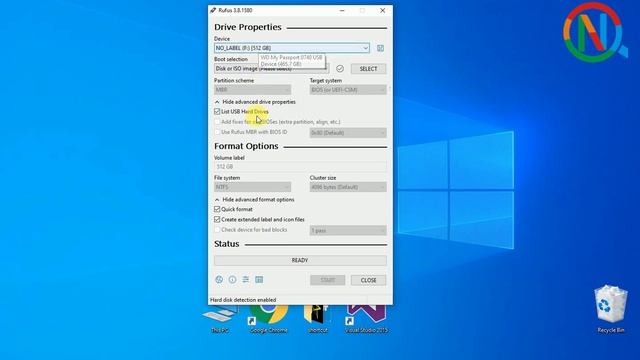Screen dimensions: 640x360
Task: Toggle the Quick format checkbox
Action: [217, 209]
